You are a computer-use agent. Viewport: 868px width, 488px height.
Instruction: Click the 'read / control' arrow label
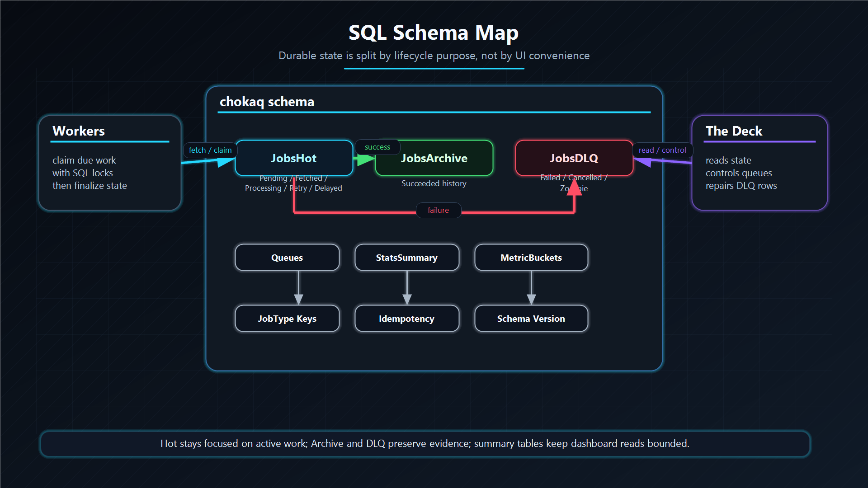pyautogui.click(x=662, y=150)
